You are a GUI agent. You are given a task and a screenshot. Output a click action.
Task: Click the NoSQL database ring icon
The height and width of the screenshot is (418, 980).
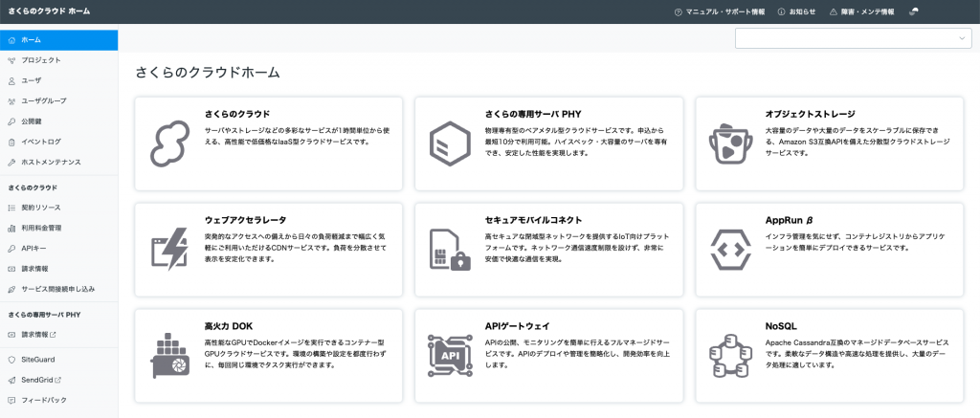coord(729,356)
